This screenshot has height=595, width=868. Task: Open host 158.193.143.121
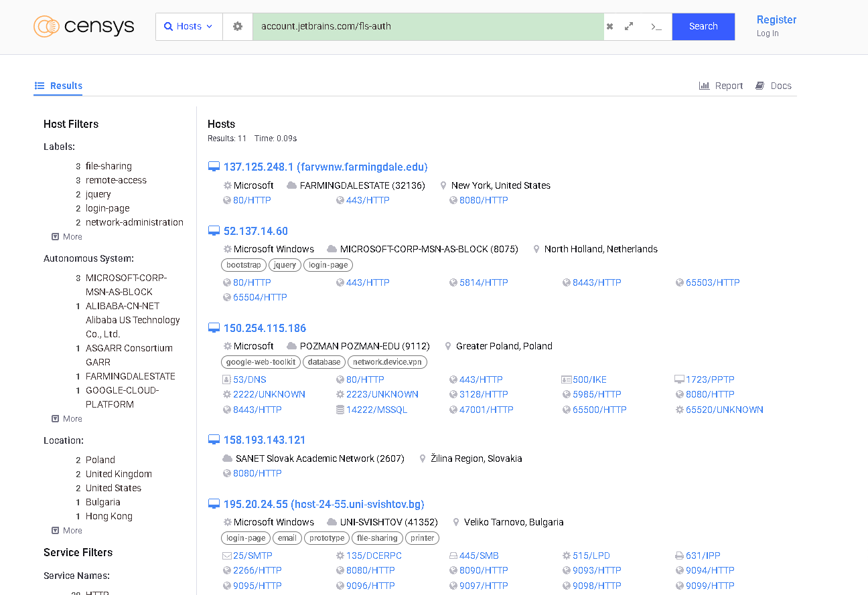(x=265, y=440)
